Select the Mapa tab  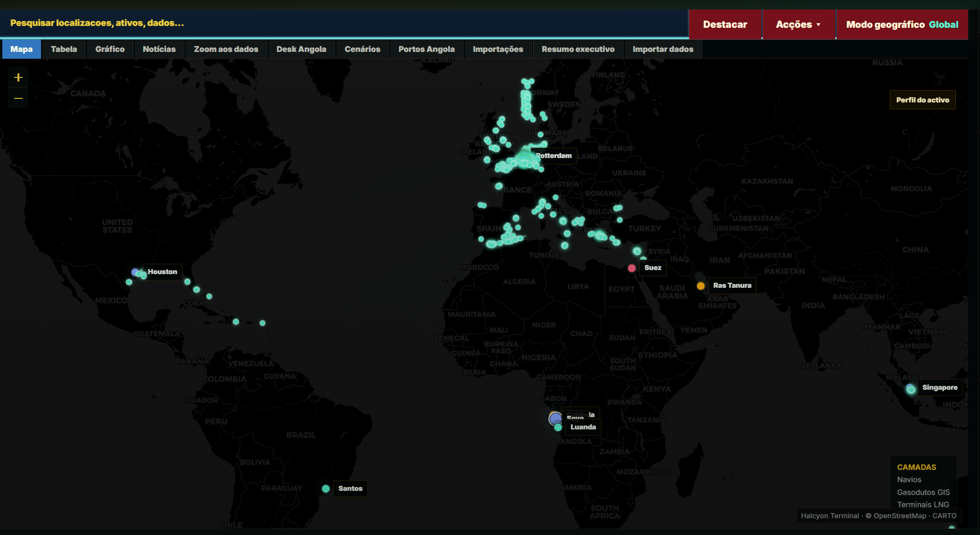click(x=21, y=49)
